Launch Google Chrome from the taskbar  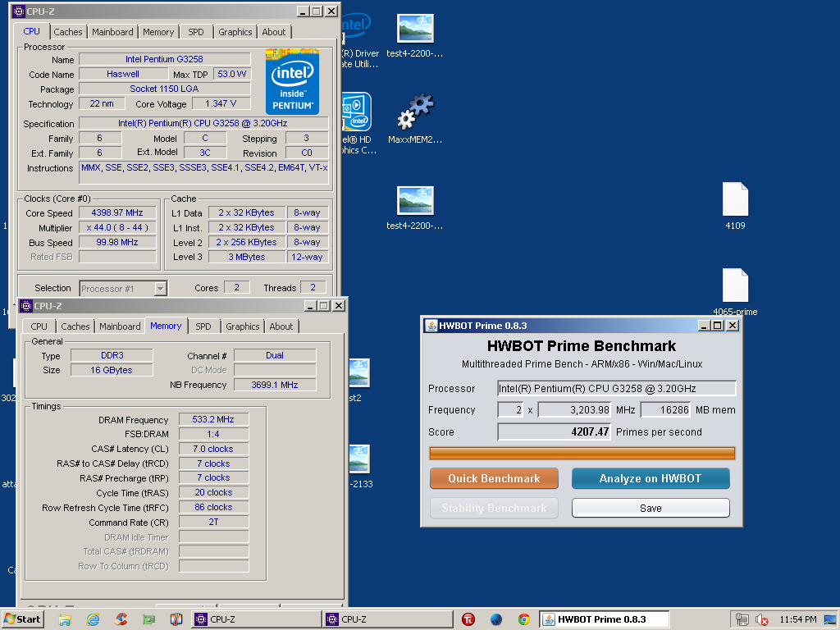(x=524, y=619)
